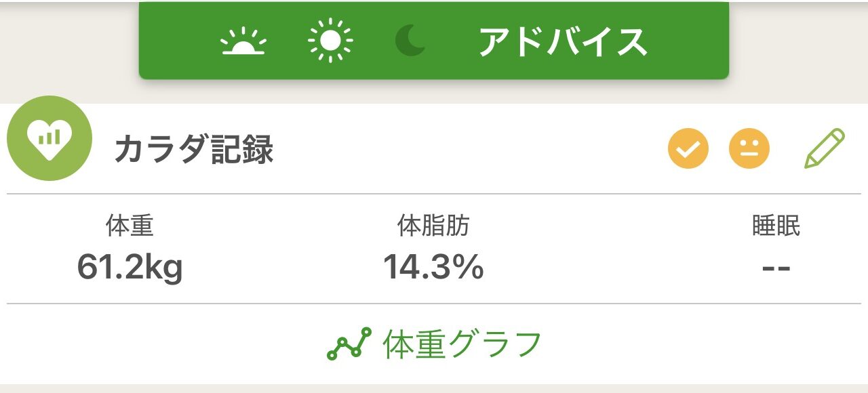Open the アドバイス text label

click(x=563, y=42)
